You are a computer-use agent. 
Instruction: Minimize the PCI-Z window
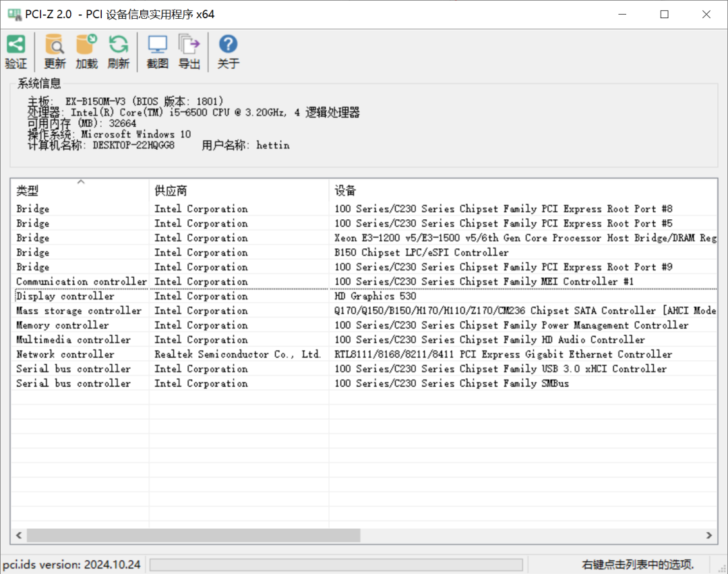tap(623, 14)
